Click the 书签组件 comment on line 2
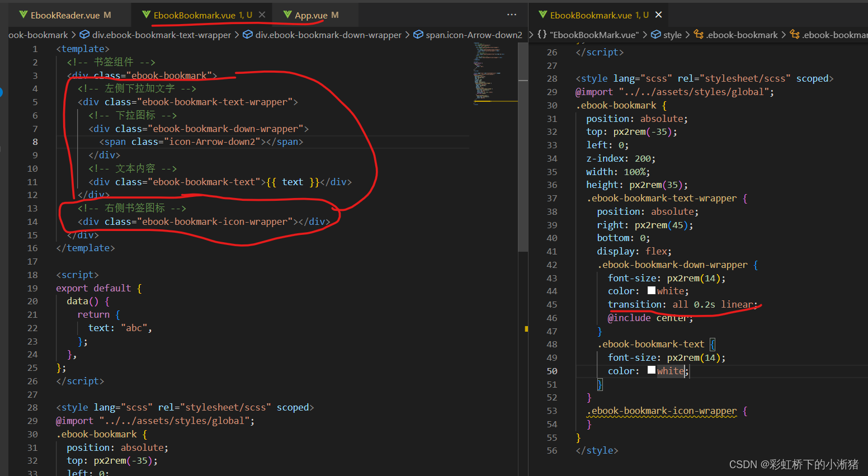 click(x=111, y=62)
